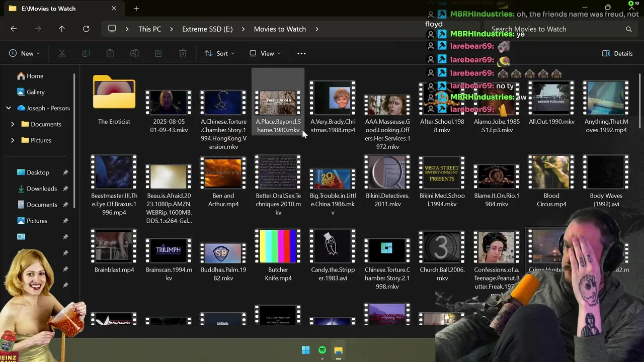Go to Extreme SSD (E:) in breadcrumb

click(207, 29)
